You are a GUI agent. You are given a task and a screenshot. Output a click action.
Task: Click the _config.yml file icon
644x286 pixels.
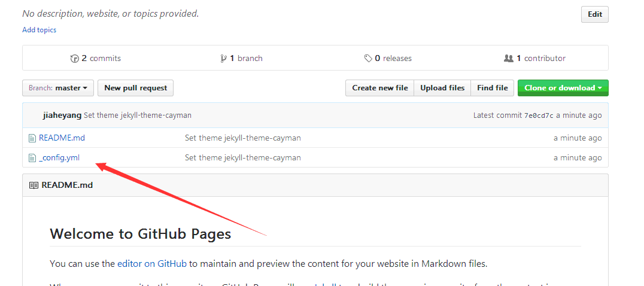(x=32, y=158)
